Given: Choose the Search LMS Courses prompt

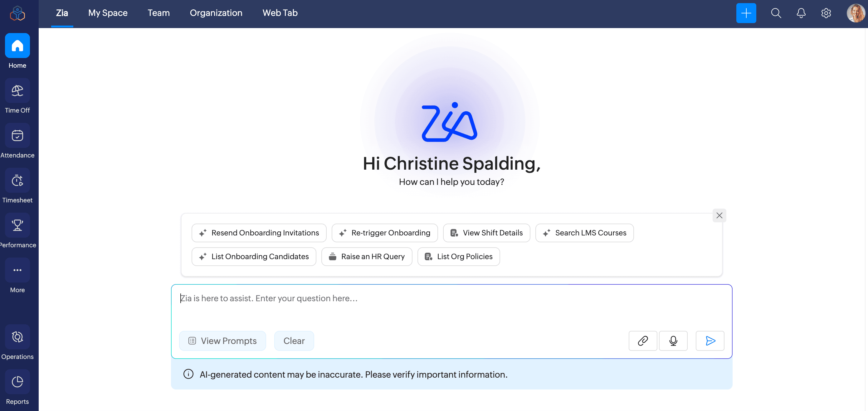Looking at the screenshot, I should [x=584, y=233].
